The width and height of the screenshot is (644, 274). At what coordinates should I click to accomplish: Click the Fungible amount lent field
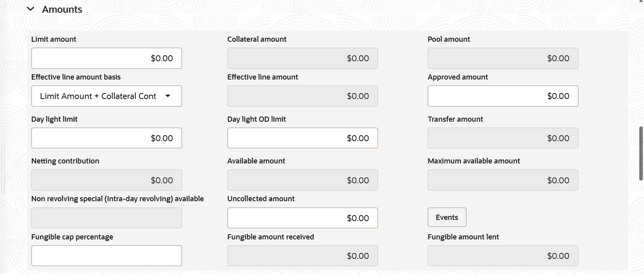tap(503, 256)
